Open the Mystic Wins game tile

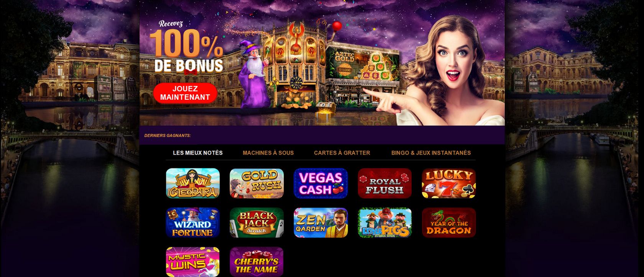[x=193, y=262]
